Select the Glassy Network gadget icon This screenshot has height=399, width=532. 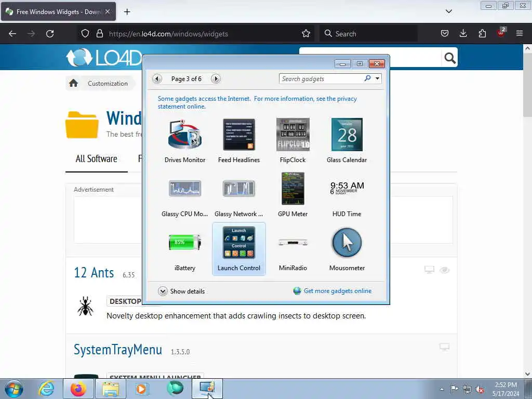(x=239, y=189)
